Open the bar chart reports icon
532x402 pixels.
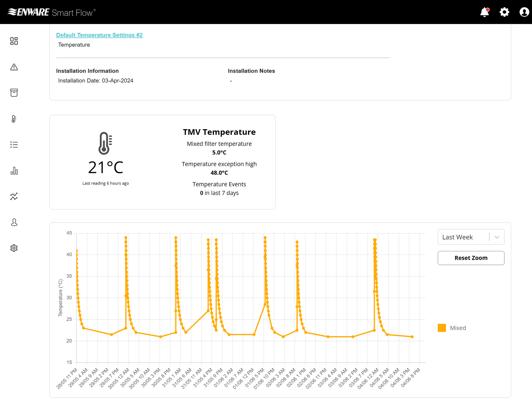coord(14,171)
